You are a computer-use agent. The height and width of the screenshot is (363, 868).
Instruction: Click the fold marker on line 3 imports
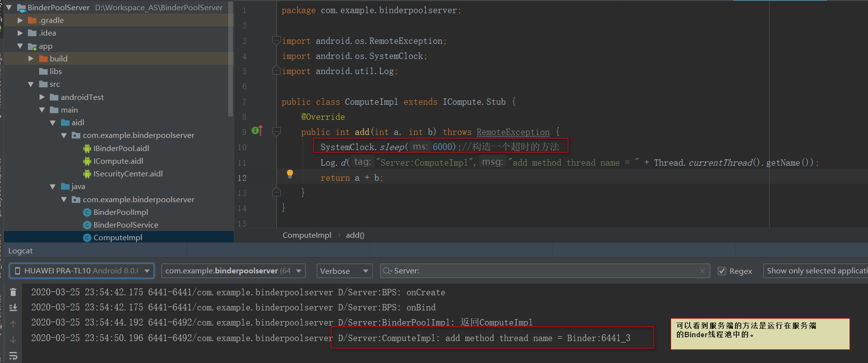point(276,40)
